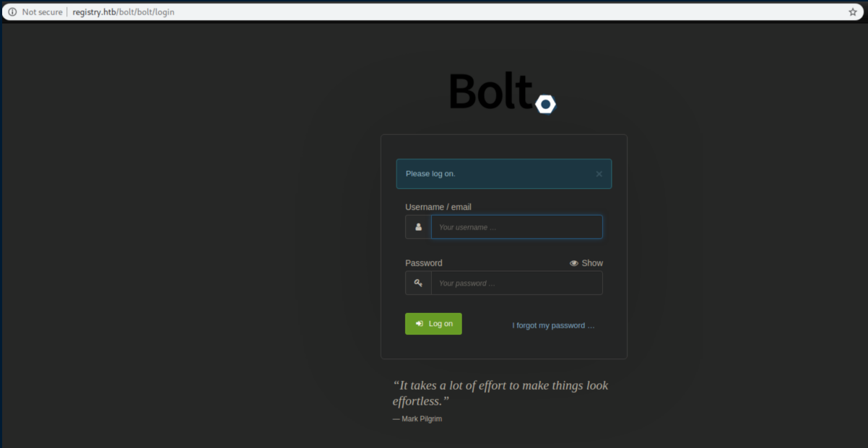
Task: Click the "Show" password text
Action: pos(592,263)
